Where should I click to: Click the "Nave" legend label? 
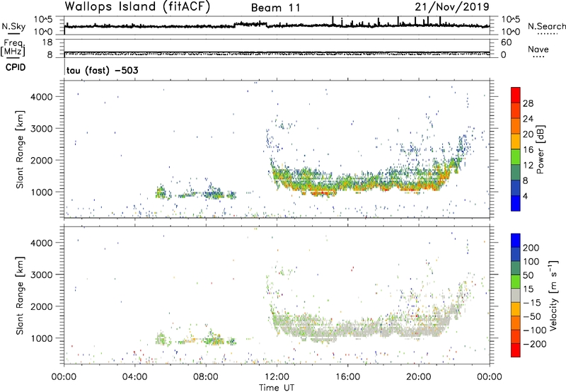click(x=538, y=49)
